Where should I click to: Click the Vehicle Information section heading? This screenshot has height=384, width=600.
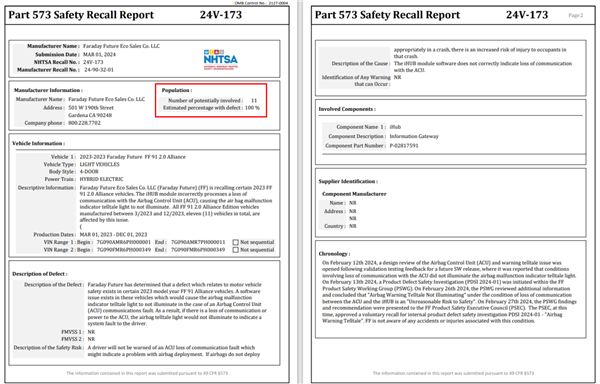pyautogui.click(x=38, y=143)
